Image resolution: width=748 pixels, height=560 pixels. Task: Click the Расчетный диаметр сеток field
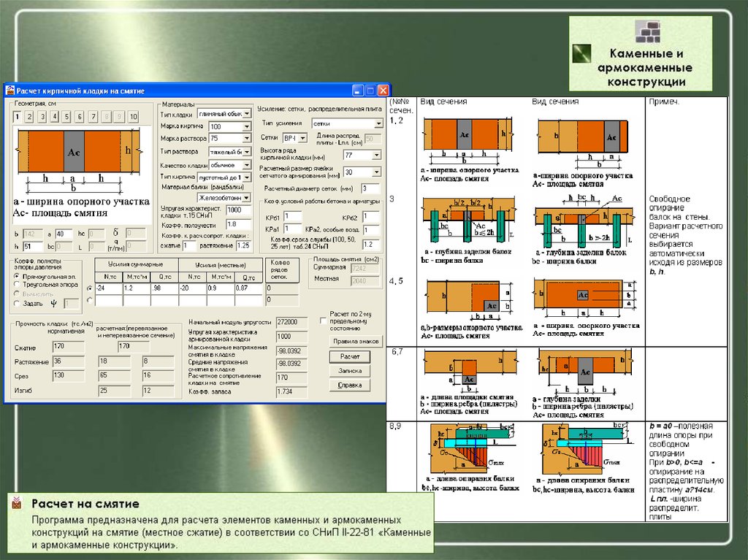pos(370,188)
